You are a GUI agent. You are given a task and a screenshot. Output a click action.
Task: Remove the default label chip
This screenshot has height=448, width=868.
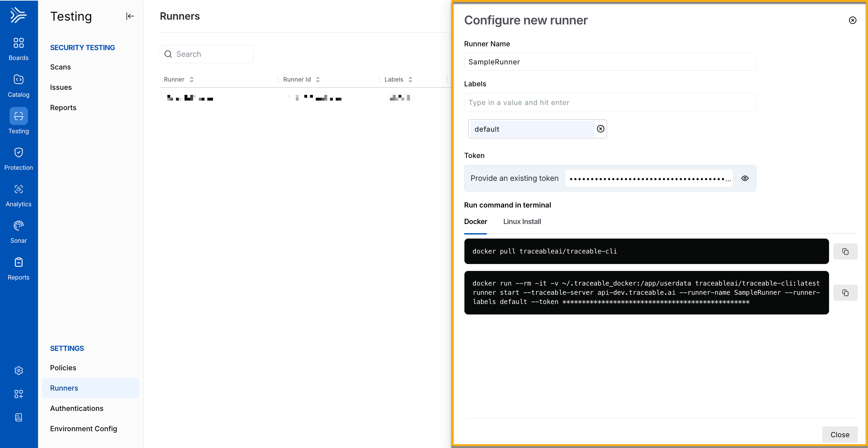[x=600, y=129]
